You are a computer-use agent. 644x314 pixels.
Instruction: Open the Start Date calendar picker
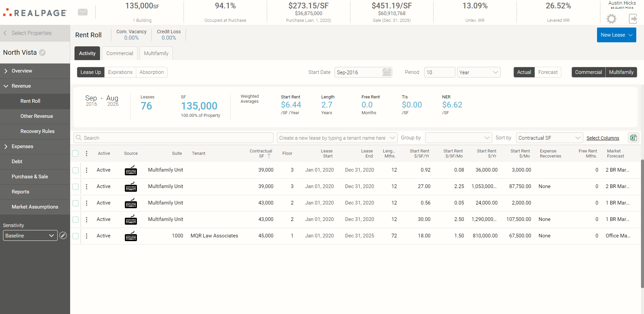387,72
